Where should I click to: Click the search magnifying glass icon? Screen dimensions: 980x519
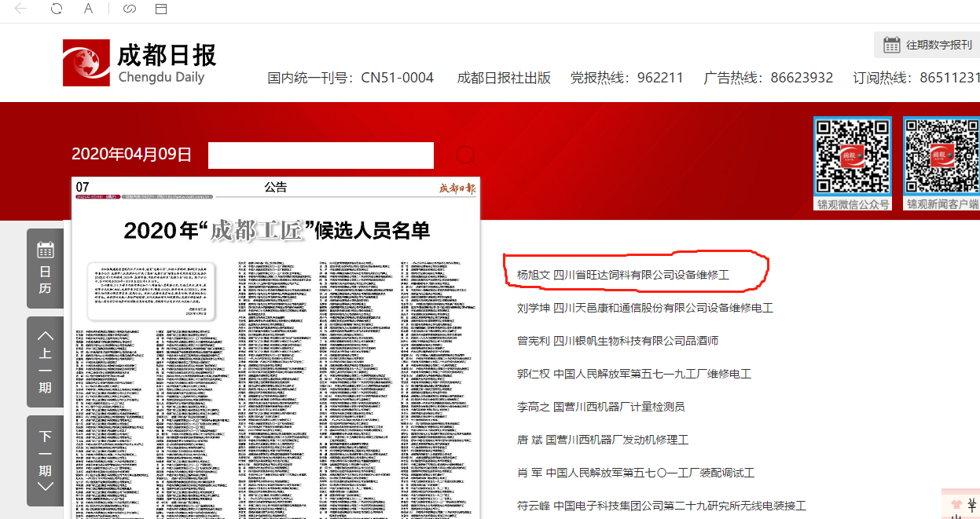coord(466,155)
